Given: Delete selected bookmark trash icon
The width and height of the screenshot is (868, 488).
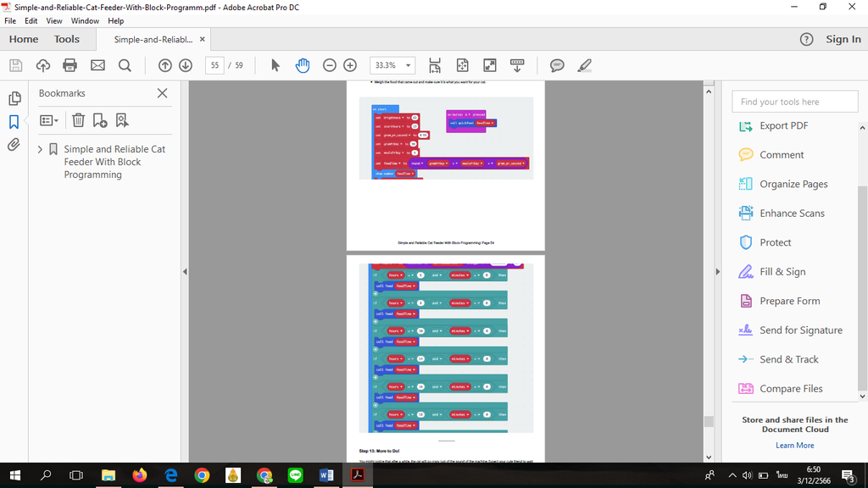Looking at the screenshot, I should [x=78, y=120].
